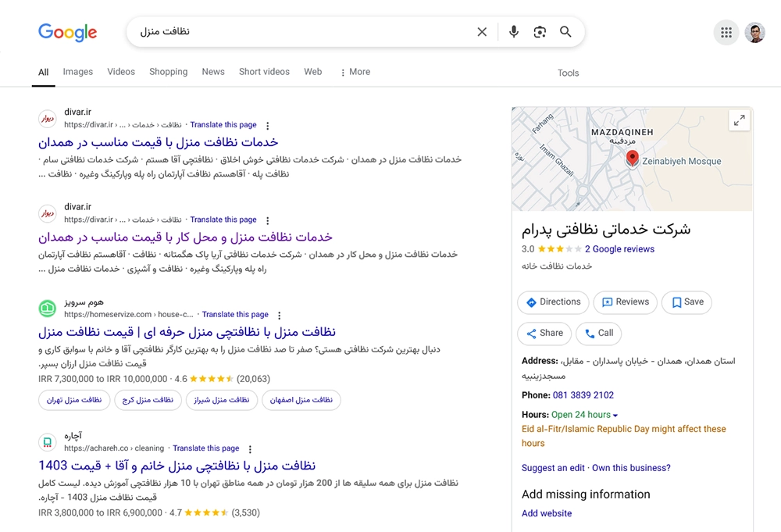Translate the homeservize.com result page
This screenshot has height=532, width=781.
click(235, 314)
